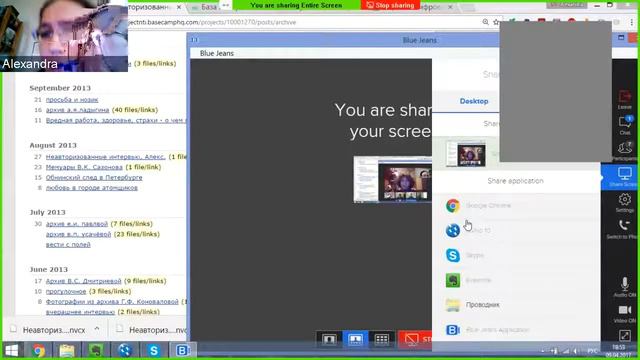Choose Google Chrome in Share application list
The height and width of the screenshot is (360, 640).
click(516, 205)
